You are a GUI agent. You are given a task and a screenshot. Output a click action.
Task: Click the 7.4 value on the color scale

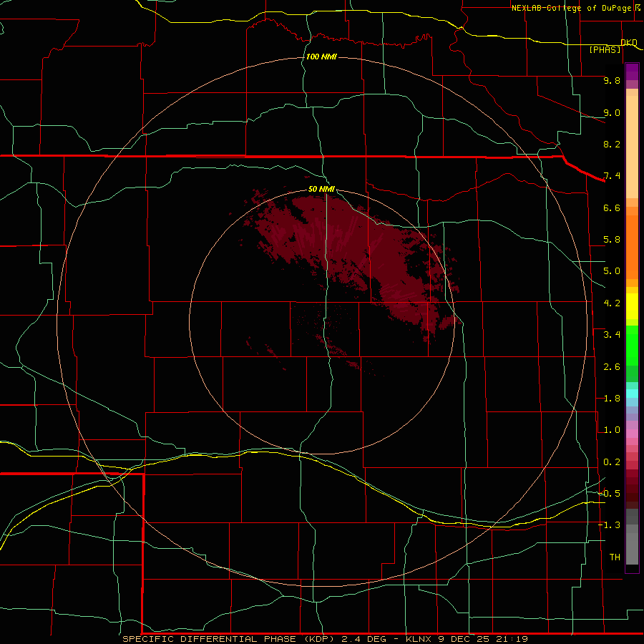pyautogui.click(x=612, y=176)
